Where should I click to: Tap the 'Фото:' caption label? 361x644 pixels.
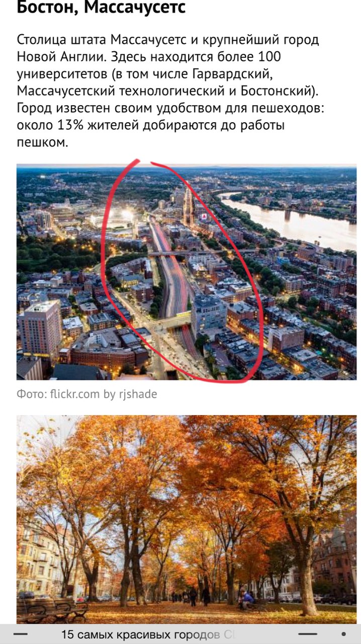tap(32, 394)
